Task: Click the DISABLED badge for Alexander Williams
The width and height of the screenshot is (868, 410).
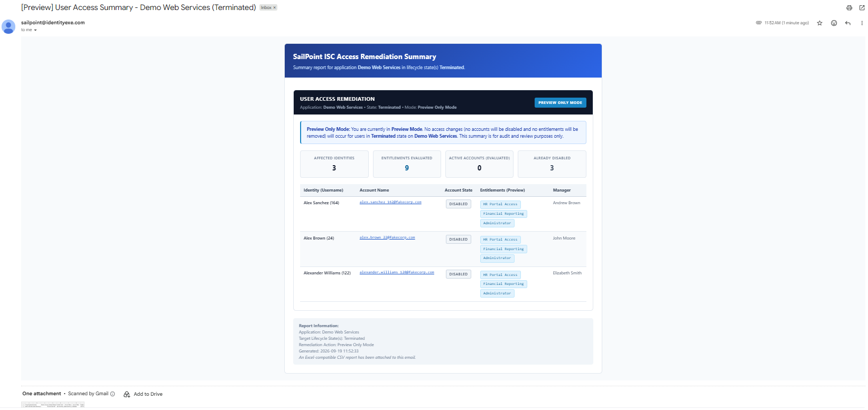Action: tap(459, 274)
